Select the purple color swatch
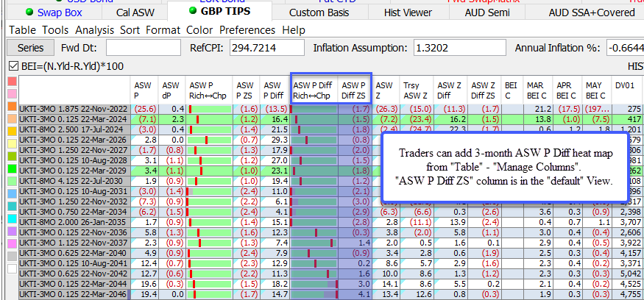This screenshot has height=300, width=644. pyautogui.click(x=12, y=231)
